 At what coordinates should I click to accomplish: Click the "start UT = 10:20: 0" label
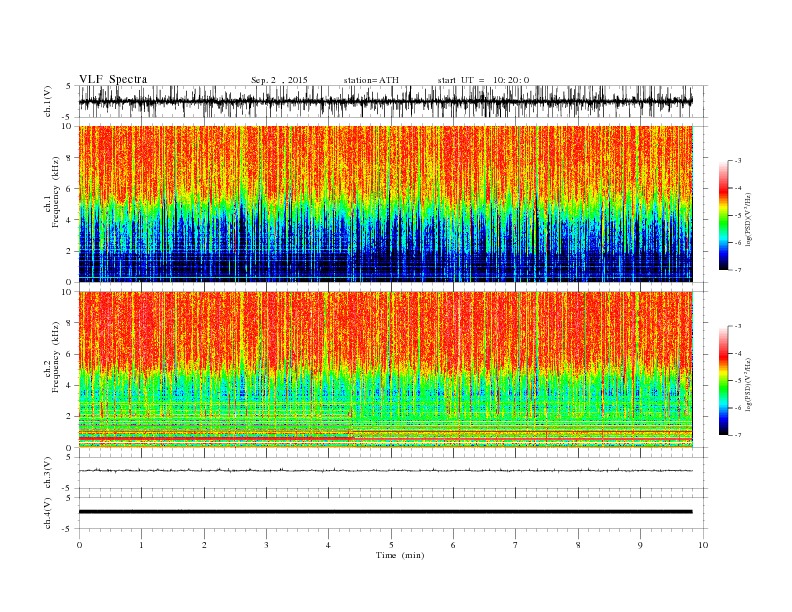[483, 80]
